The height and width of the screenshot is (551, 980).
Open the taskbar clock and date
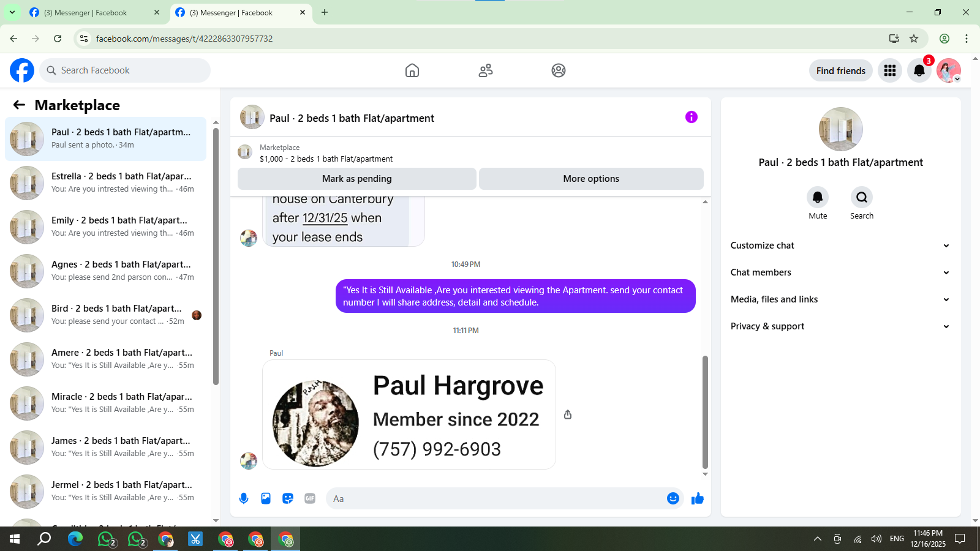pyautogui.click(x=928, y=539)
